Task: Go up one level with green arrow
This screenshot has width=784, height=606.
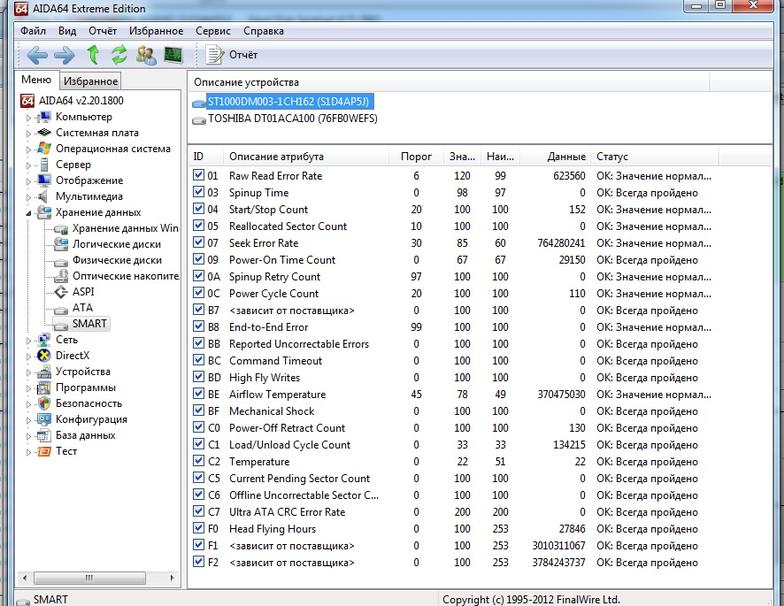Action: [93, 54]
